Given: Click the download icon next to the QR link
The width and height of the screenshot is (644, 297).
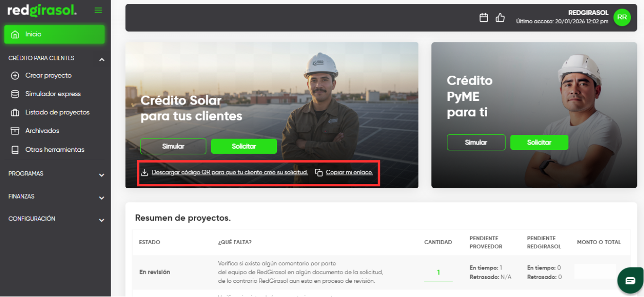Looking at the screenshot, I should click(145, 173).
